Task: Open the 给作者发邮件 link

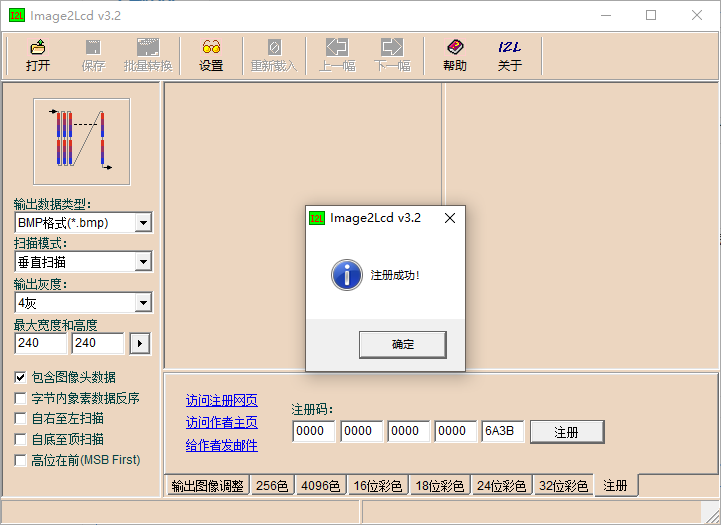Action: point(222,445)
